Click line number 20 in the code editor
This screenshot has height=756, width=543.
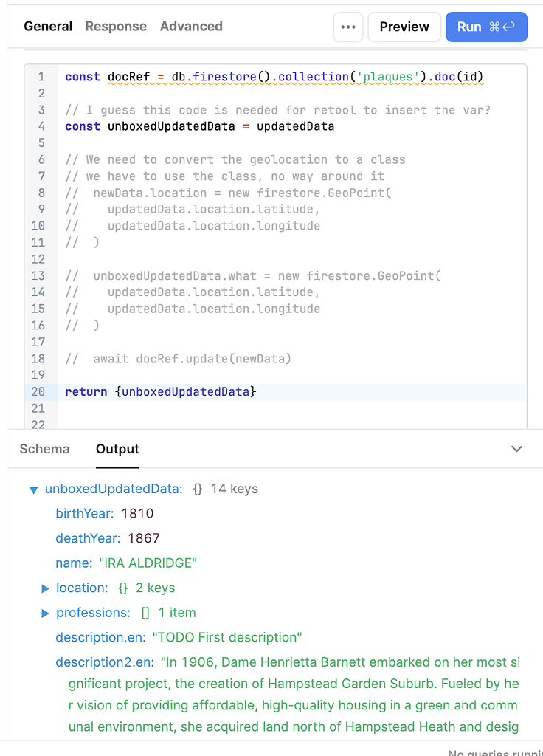tap(38, 391)
